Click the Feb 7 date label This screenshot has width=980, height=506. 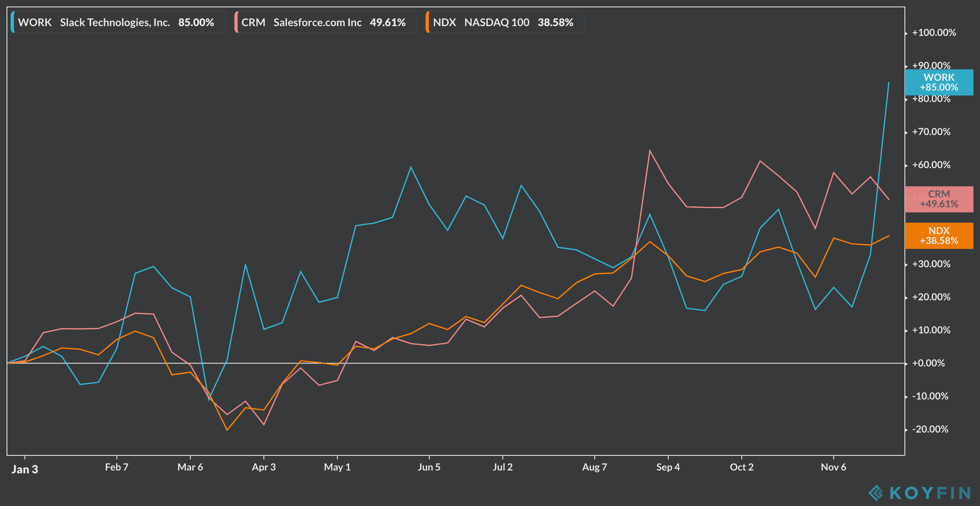click(x=117, y=467)
